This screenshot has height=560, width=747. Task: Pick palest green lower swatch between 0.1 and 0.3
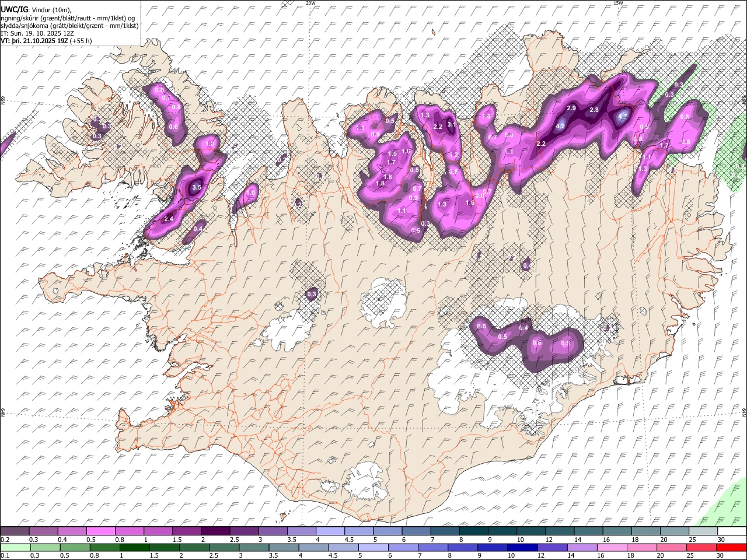pos(15,547)
